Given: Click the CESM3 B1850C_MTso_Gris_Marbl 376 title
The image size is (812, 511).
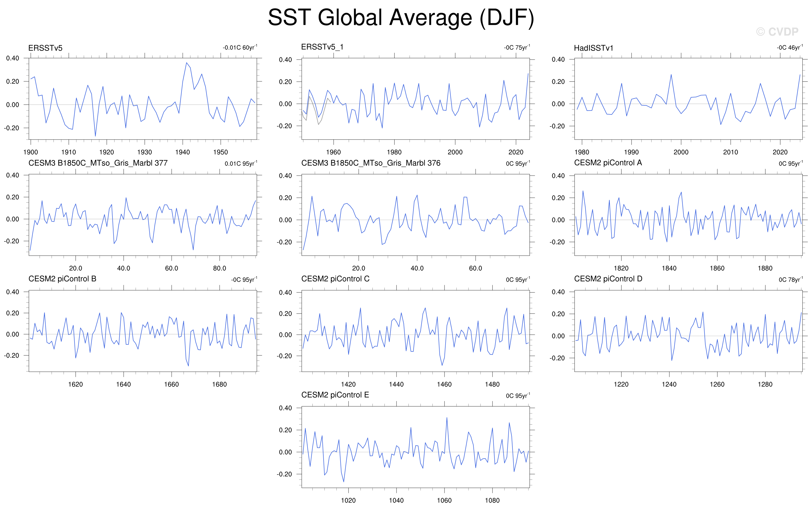Looking at the screenshot, I should point(371,163).
